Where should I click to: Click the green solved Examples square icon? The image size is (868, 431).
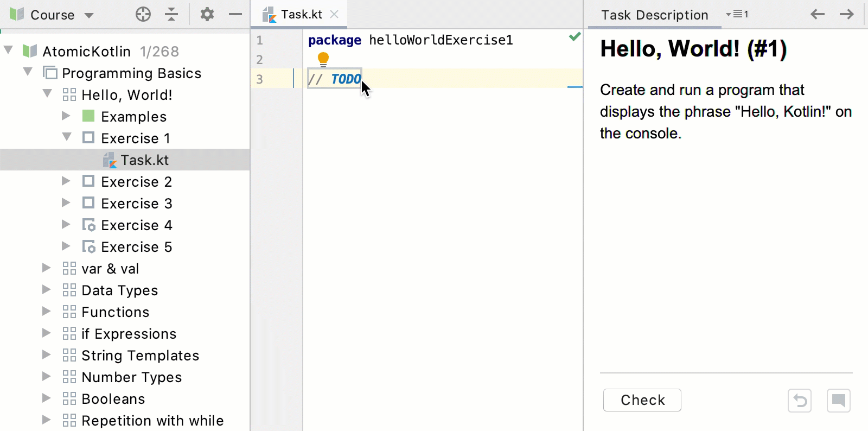click(88, 116)
